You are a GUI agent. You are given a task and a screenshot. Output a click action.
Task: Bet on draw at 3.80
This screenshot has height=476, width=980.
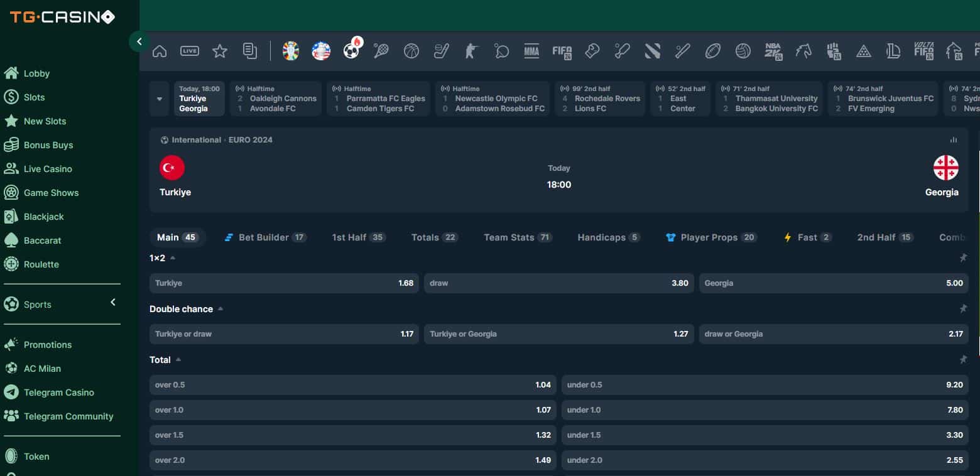point(559,283)
